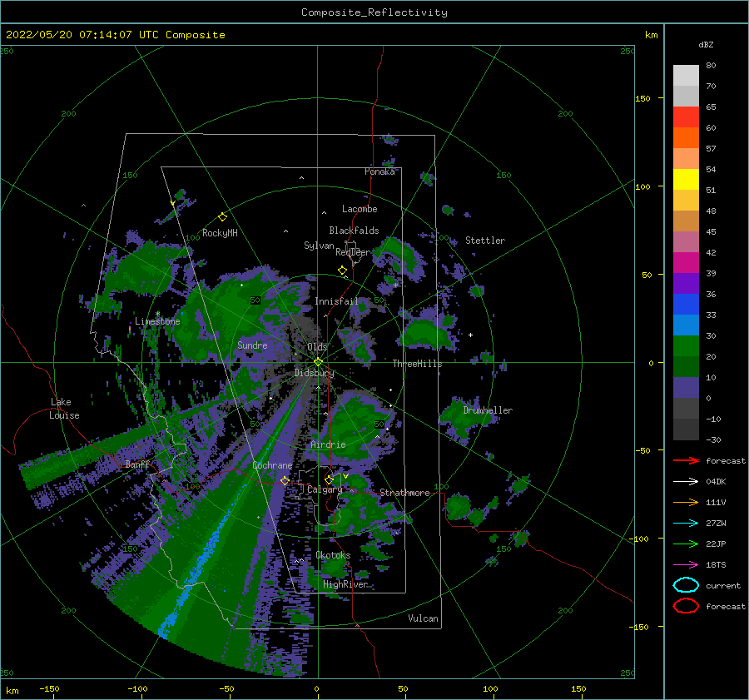Click the Okotoks city label
Image resolution: width=749 pixels, height=700 pixels.
pyautogui.click(x=333, y=555)
